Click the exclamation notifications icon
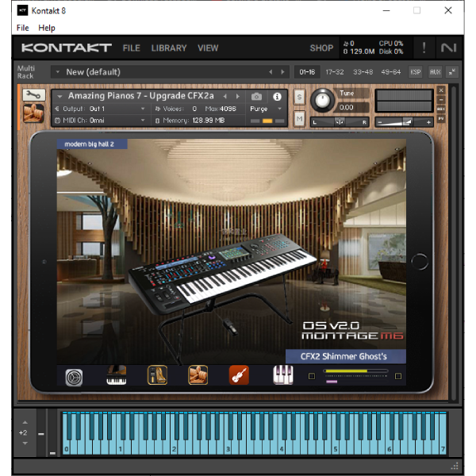 point(424,48)
